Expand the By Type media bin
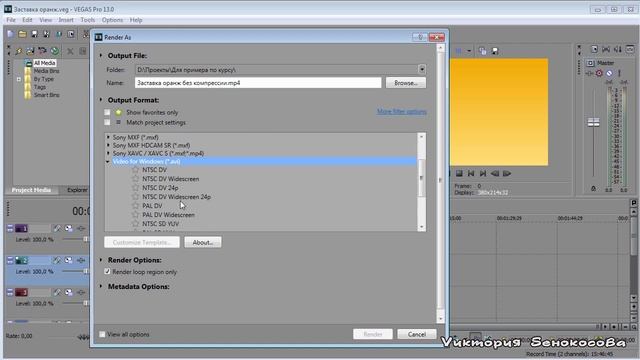640x360 pixels. coord(19,79)
